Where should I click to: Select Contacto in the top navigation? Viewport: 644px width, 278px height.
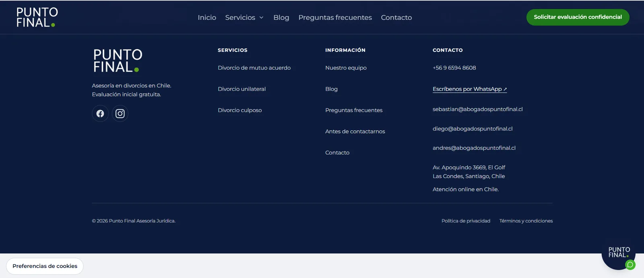(396, 17)
